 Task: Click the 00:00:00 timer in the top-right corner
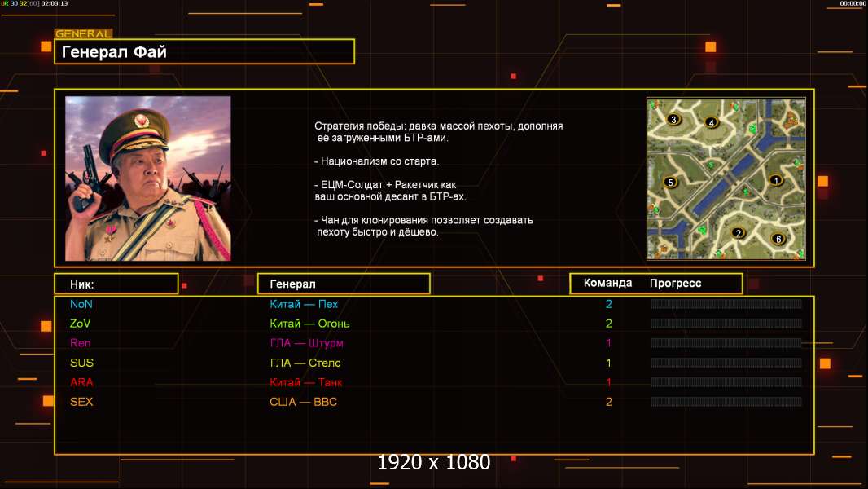pos(853,3)
